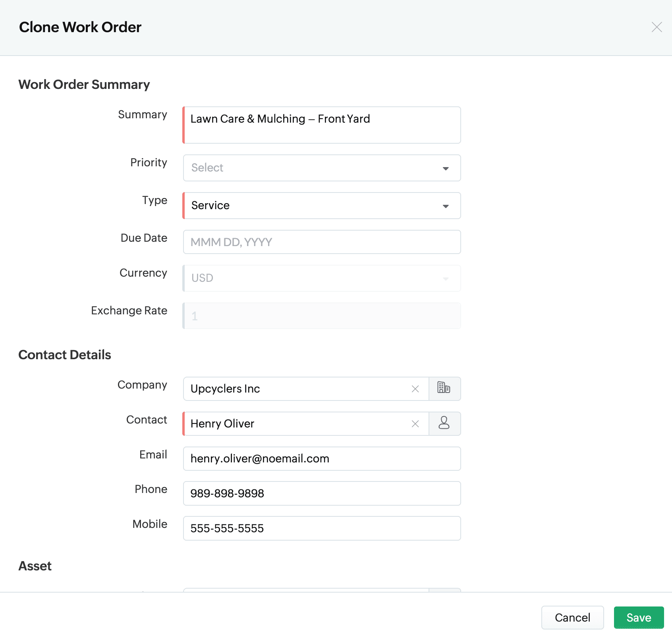Expand the Priority dropdown arrow
This screenshot has width=672, height=643.
(446, 168)
